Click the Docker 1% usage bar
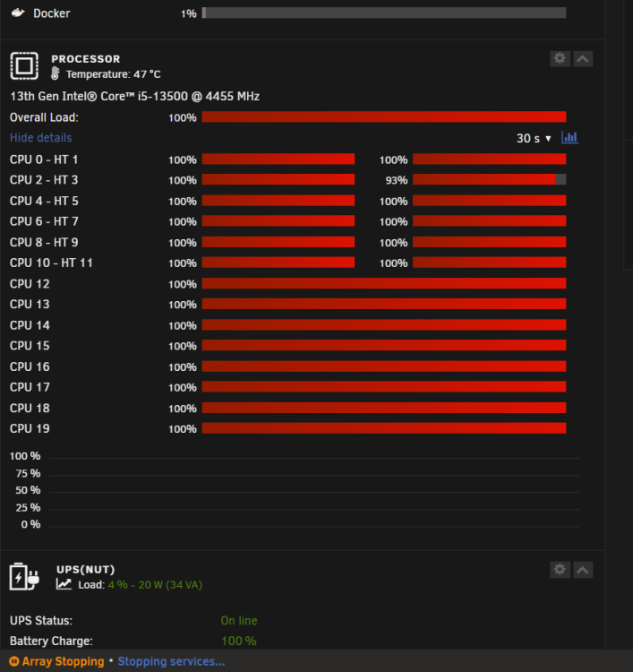 (384, 13)
